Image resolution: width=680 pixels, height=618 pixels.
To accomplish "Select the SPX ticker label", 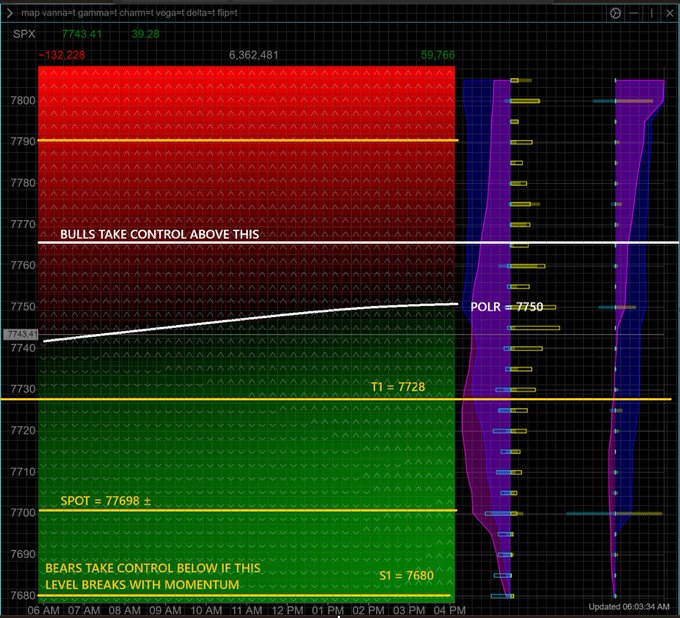I will coord(24,34).
